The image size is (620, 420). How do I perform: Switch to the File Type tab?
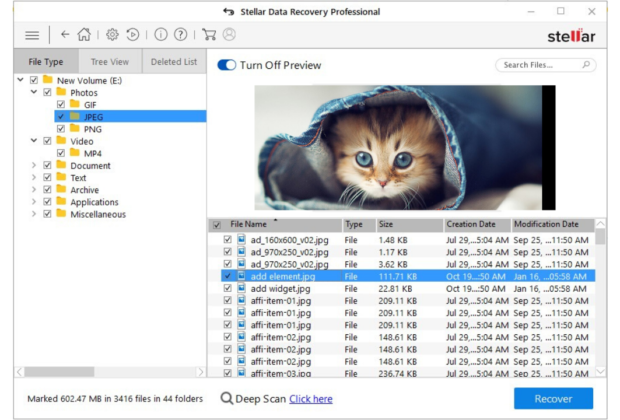pos(46,62)
